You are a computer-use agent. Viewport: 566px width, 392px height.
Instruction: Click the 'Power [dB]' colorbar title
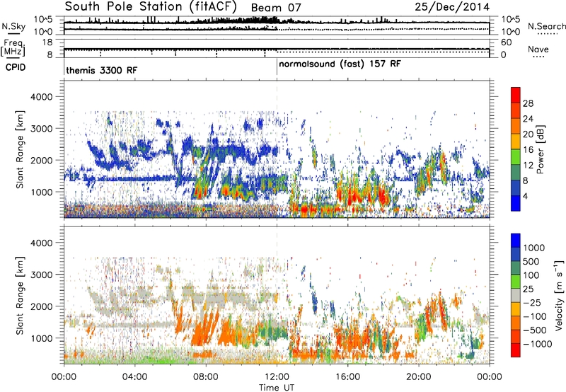point(540,149)
